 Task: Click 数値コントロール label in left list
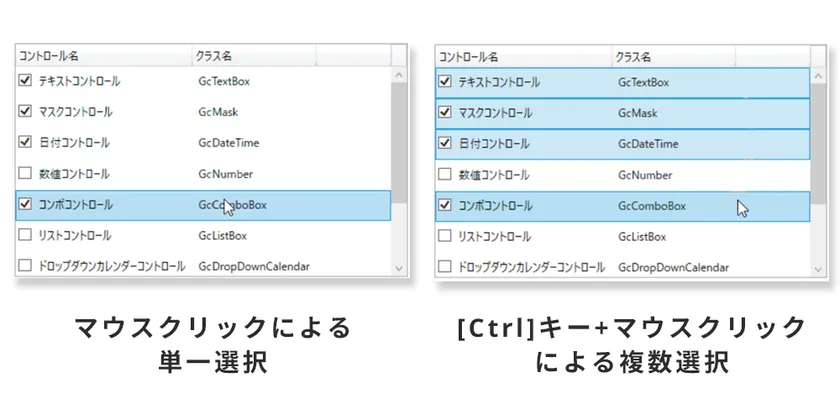[x=74, y=174]
